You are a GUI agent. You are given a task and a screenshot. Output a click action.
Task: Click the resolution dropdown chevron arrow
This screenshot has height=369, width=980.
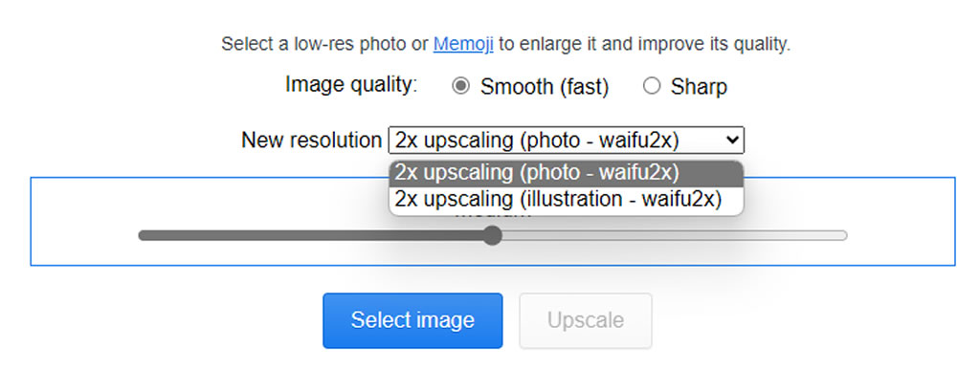(x=732, y=141)
